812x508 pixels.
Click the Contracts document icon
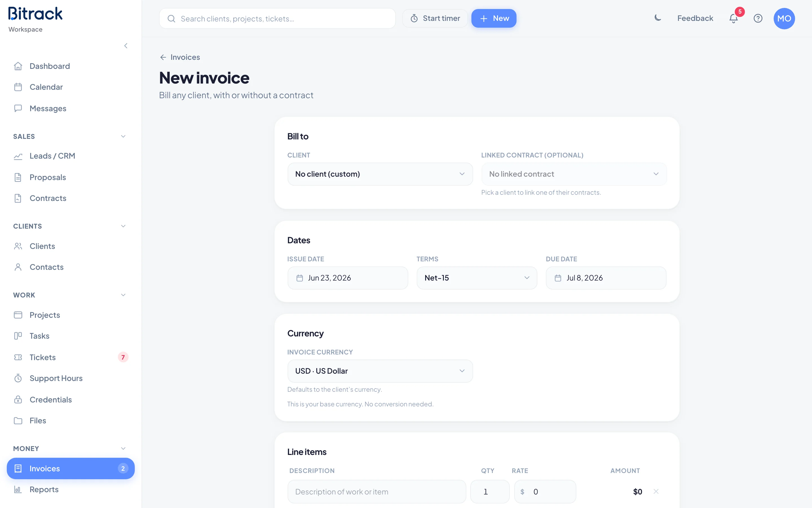(18, 198)
